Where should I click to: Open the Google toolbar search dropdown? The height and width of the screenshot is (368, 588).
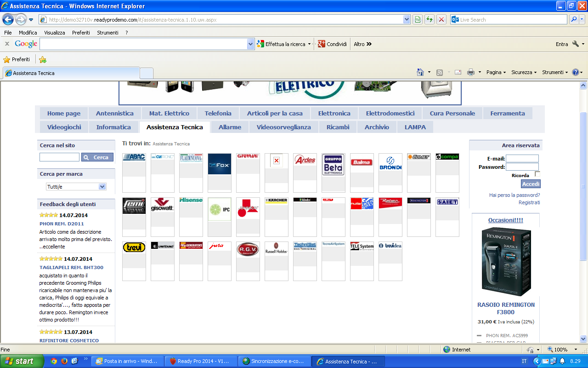point(250,44)
